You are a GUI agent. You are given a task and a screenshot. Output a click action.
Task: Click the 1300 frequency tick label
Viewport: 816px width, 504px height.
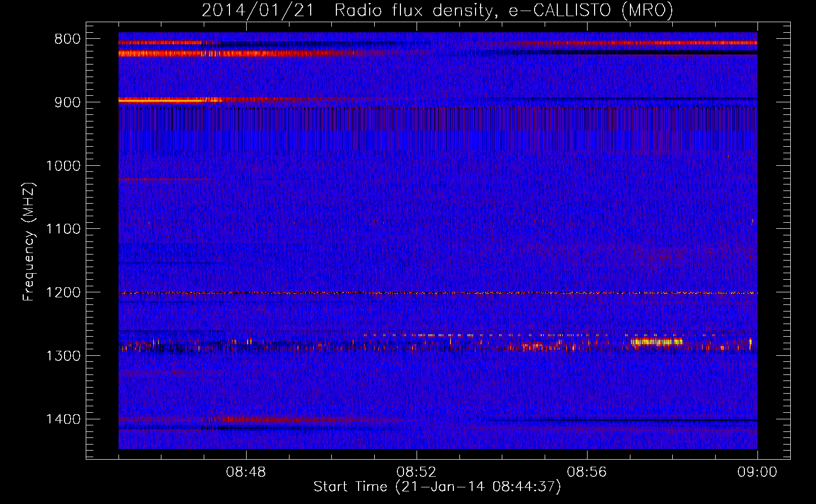tap(63, 356)
